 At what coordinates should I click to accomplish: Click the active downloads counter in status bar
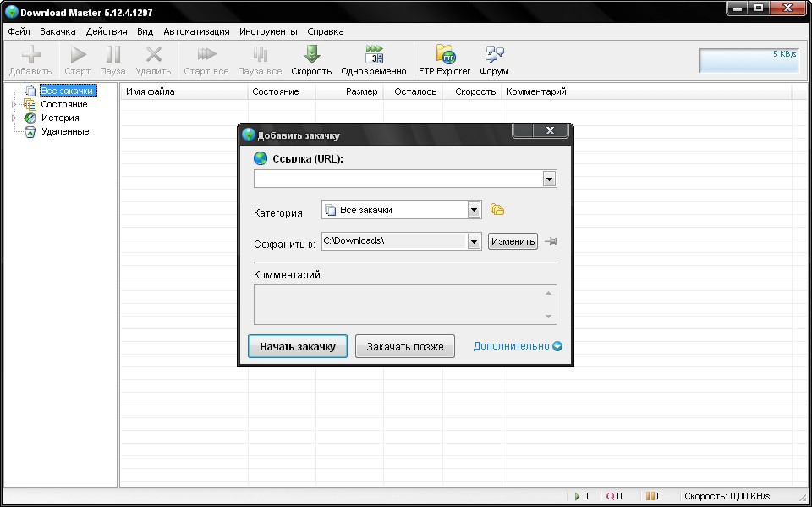(581, 496)
